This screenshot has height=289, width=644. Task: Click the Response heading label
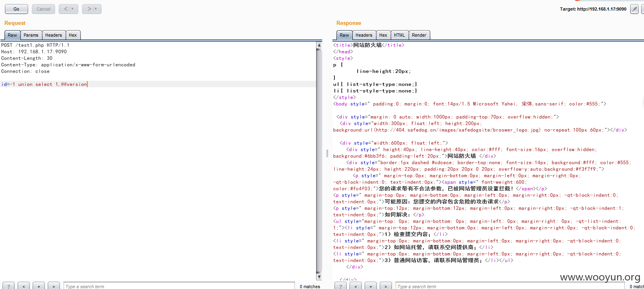click(349, 23)
